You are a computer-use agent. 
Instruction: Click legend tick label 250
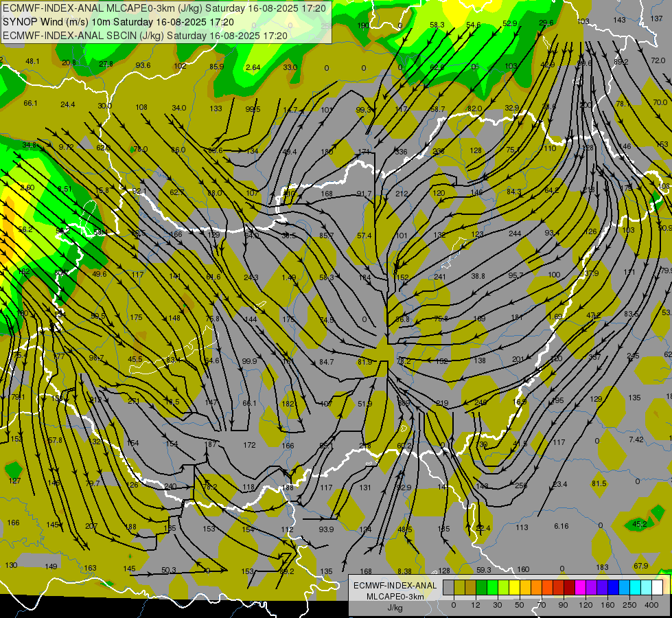pos(629,605)
